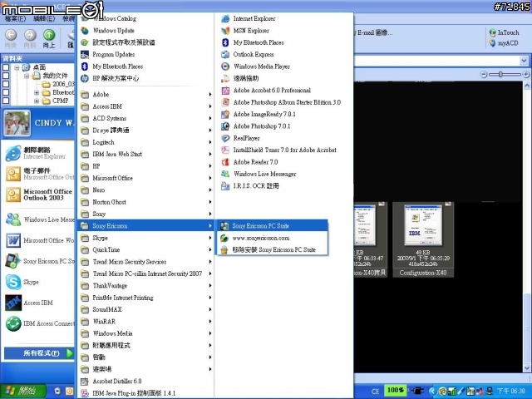Screen dimensions: 532x399
Task: Expand CPMP folder tree node
Action: tap(37, 101)
